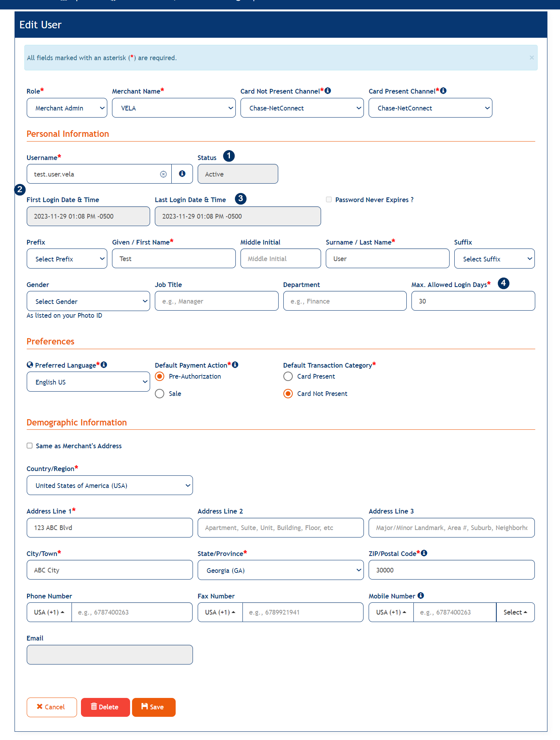The height and width of the screenshot is (740, 560).
Task: Click the info icon beside Default Payment Action
Action: [x=235, y=365]
